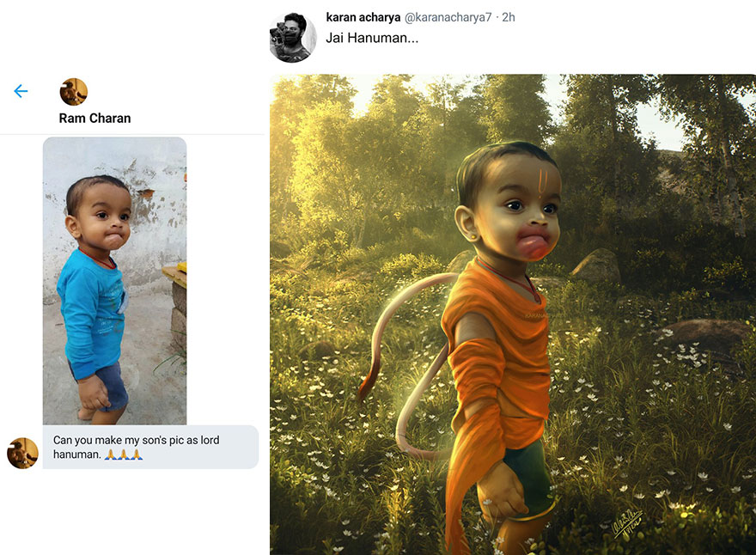Select the 'Jai Hanuman...' tweet text

tap(372, 39)
